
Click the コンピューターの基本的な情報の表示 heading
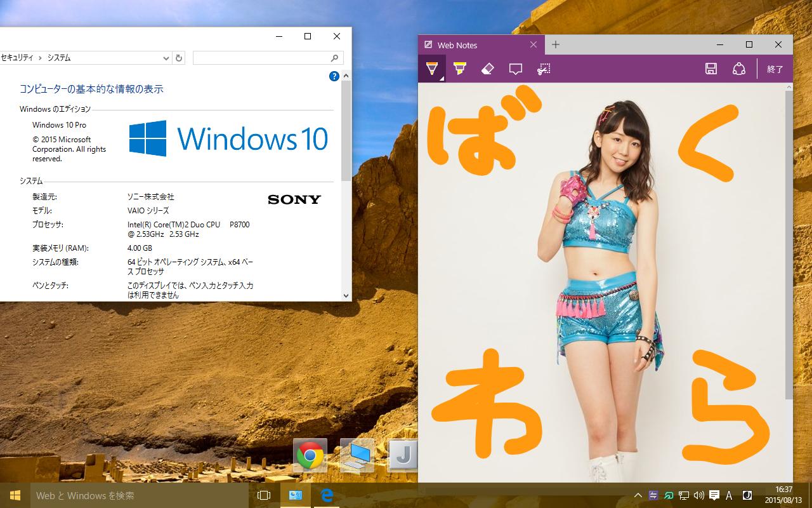[91, 89]
